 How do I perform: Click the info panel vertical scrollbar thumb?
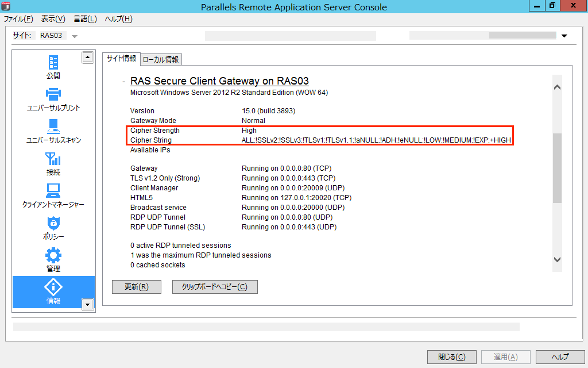(x=557, y=168)
